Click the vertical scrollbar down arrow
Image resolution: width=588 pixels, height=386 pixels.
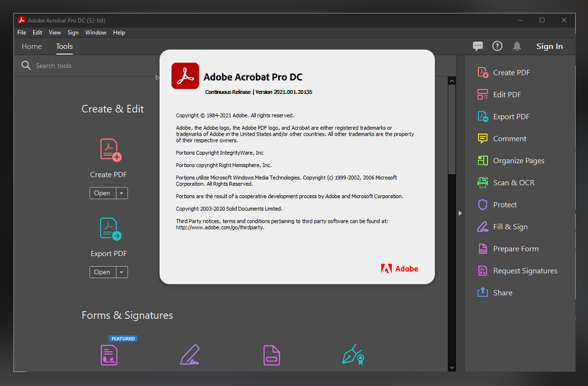[451, 367]
